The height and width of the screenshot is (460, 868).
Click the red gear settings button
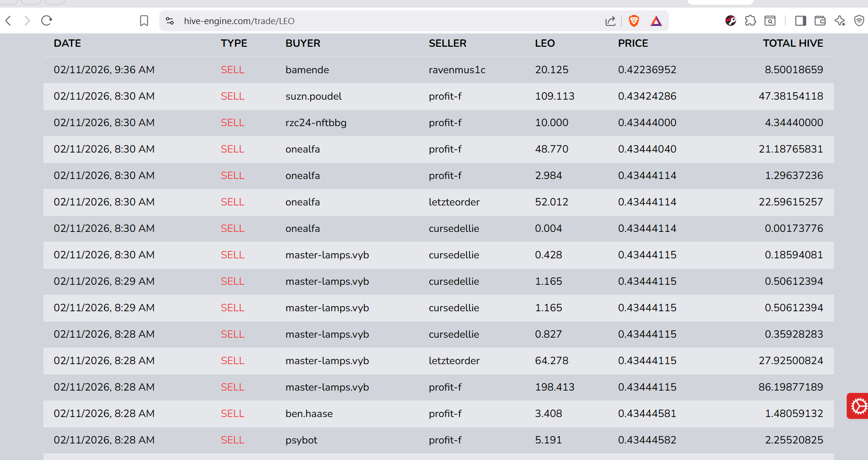click(x=858, y=406)
